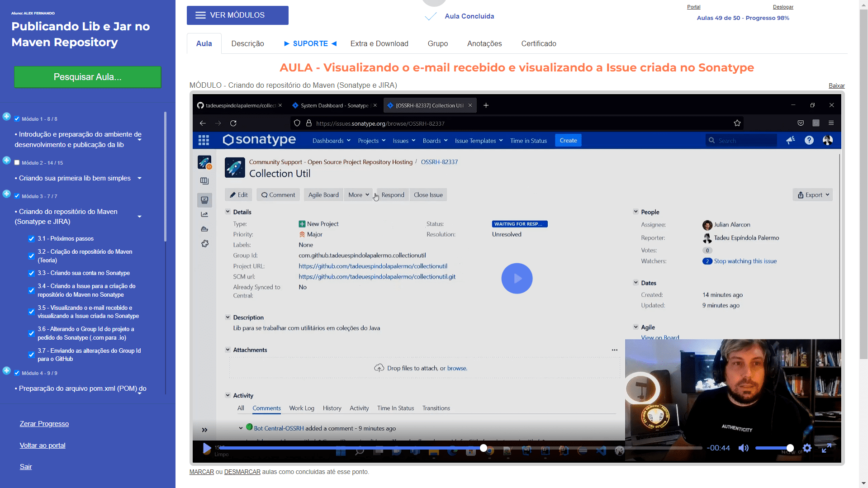This screenshot has width=868, height=488.
Task: Click the Pesquisar Aula... button
Action: pos(88,77)
